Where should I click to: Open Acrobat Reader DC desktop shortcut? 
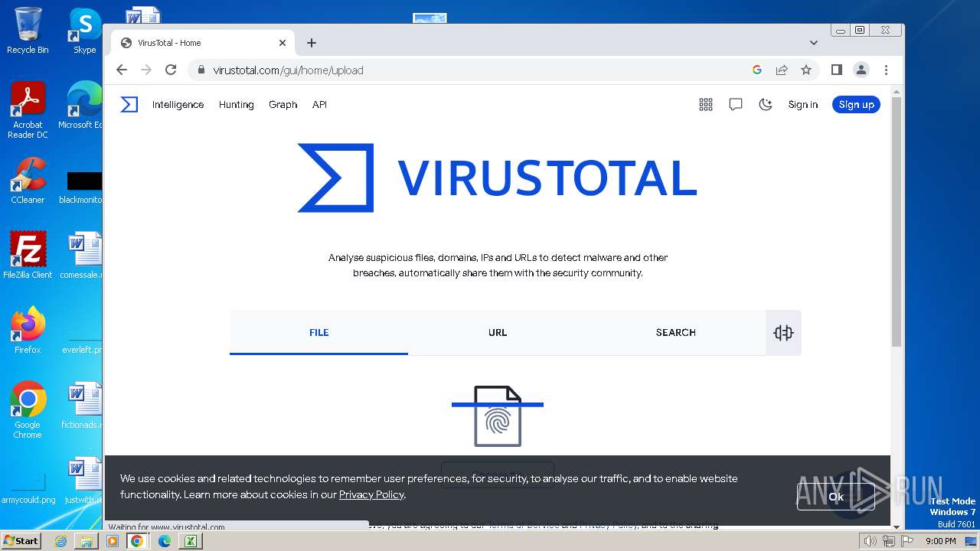point(28,110)
